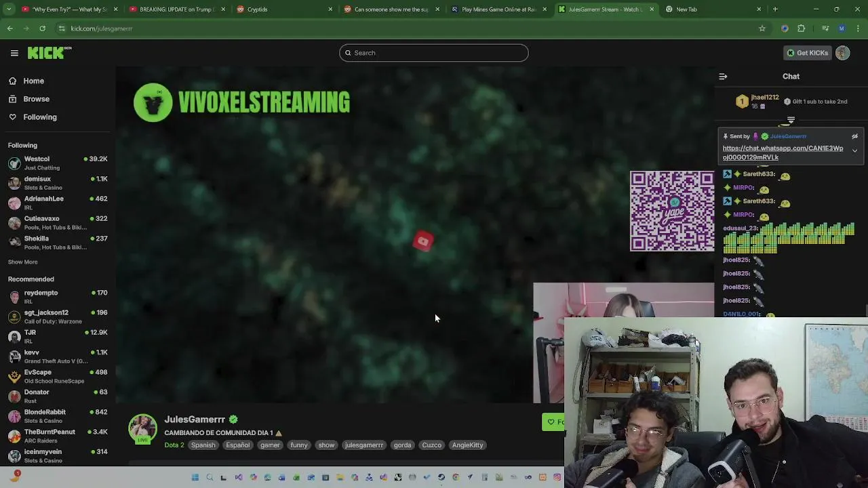Select the gamer tag
This screenshot has width=868, height=488.
click(270, 445)
